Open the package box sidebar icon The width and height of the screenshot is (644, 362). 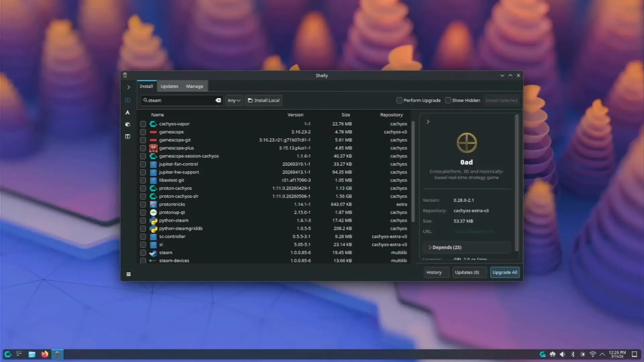[x=127, y=124]
